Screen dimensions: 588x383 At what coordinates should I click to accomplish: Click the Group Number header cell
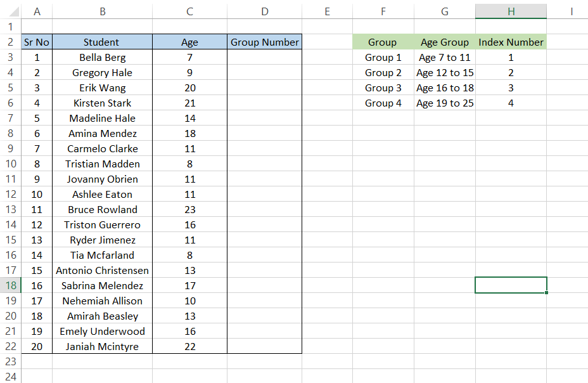point(264,42)
